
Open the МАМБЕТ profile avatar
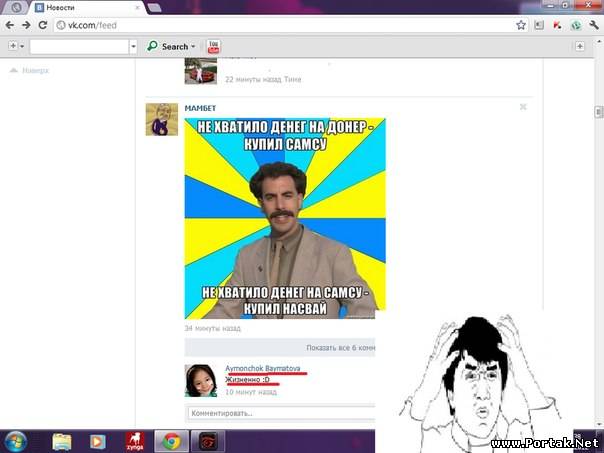162,119
